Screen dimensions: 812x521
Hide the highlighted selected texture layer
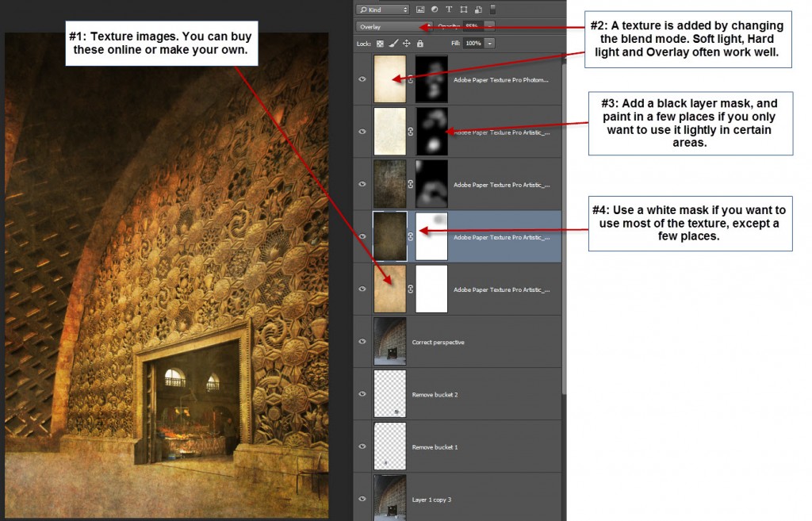(x=362, y=236)
